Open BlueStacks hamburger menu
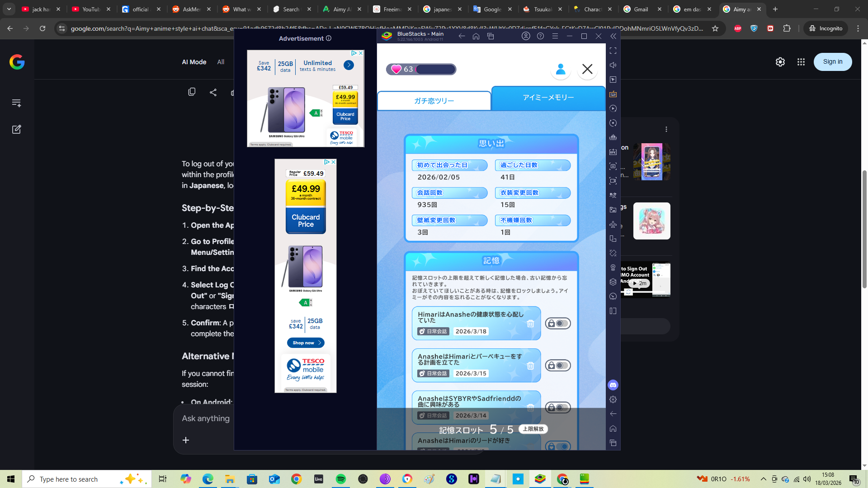Viewport: 868px width, 488px height. point(555,36)
